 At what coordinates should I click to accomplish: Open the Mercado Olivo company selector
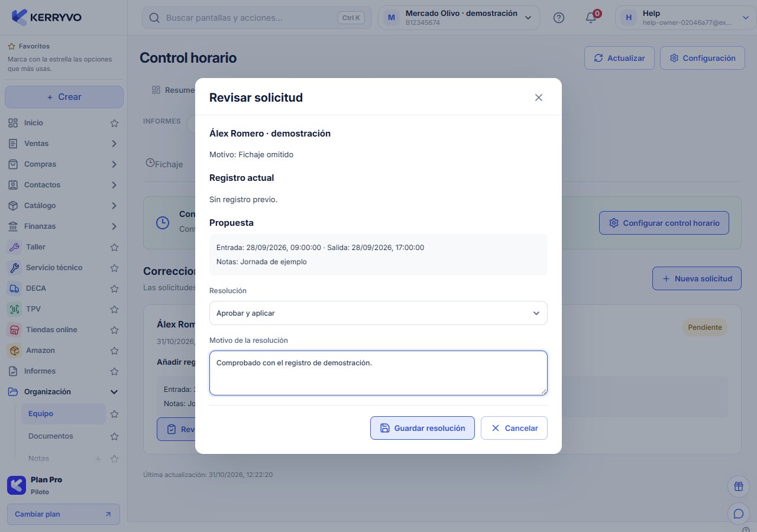click(459, 18)
